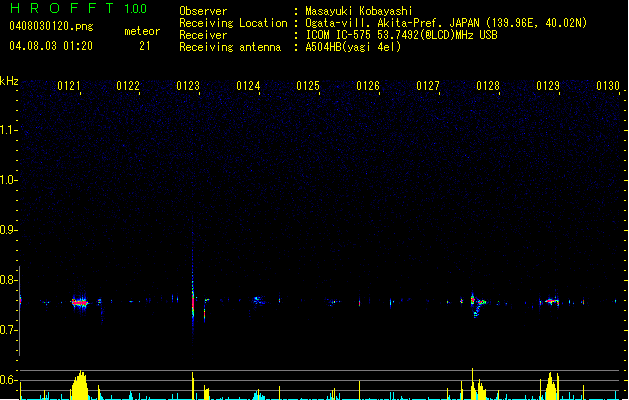Click the 0.9 kHz axis label

pyautogui.click(x=8, y=230)
